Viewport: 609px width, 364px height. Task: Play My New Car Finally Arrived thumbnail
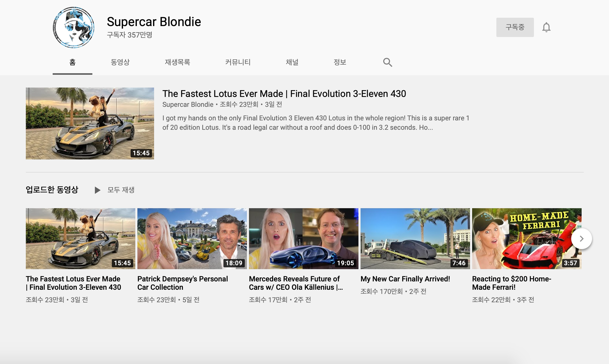tap(415, 238)
